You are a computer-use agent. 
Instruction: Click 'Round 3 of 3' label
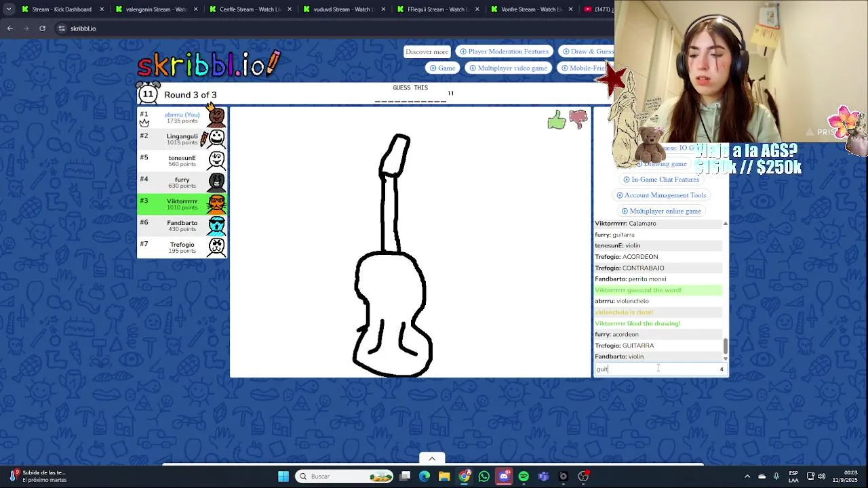pyautogui.click(x=191, y=95)
